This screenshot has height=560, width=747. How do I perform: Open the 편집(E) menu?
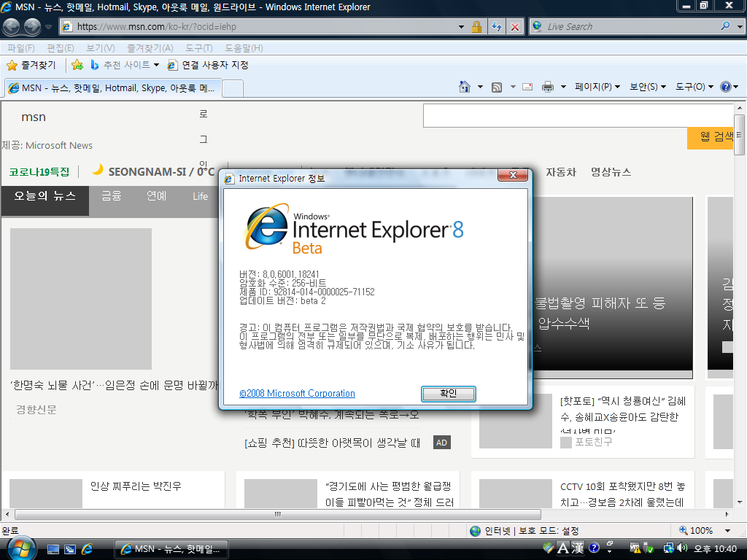point(61,48)
